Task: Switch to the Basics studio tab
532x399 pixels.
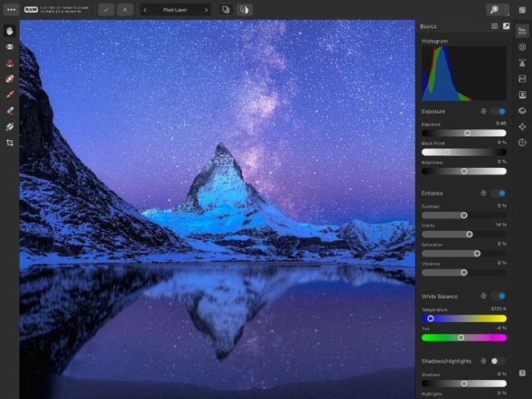Action: point(522,30)
